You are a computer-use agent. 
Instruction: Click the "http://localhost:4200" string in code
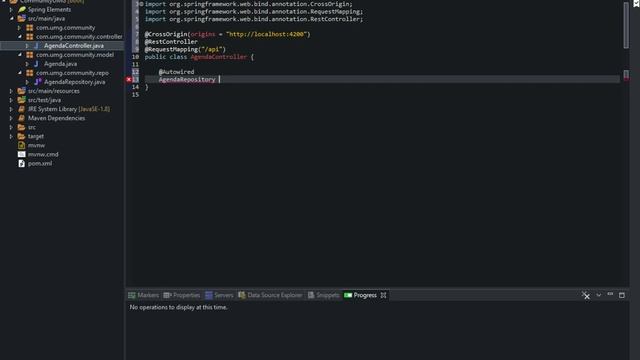pos(266,34)
